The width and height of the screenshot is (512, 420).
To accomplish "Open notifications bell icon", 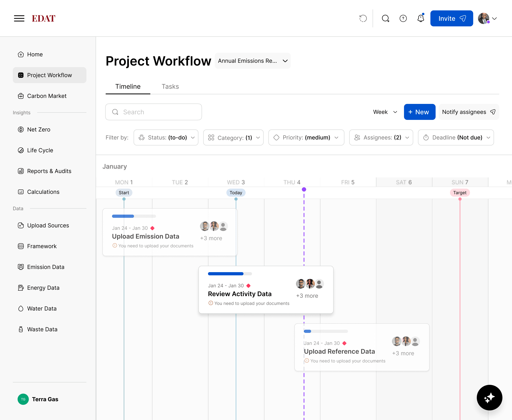I will [421, 18].
